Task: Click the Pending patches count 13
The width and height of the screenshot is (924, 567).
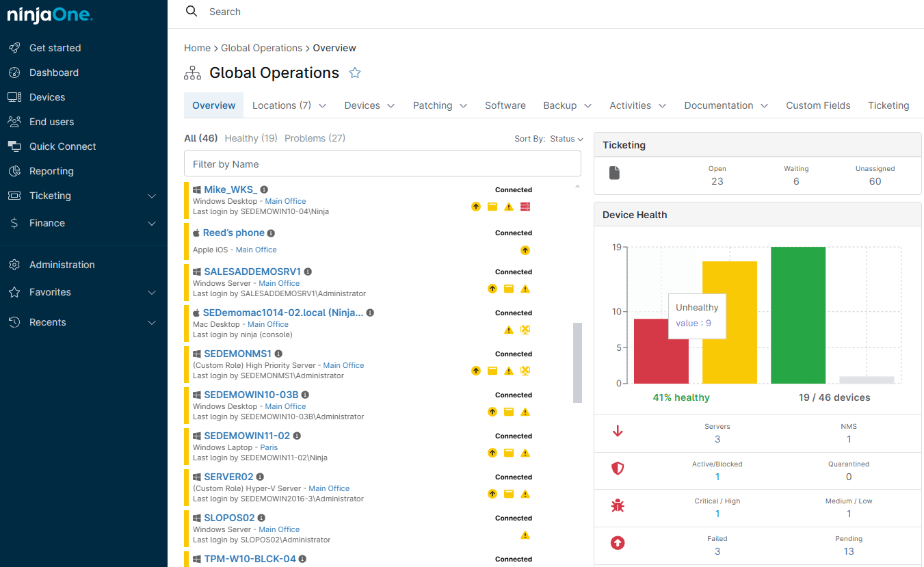Action: (x=849, y=551)
